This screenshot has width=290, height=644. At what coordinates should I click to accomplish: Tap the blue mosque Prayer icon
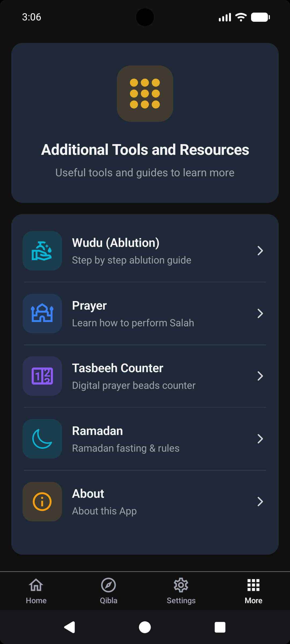pos(42,313)
